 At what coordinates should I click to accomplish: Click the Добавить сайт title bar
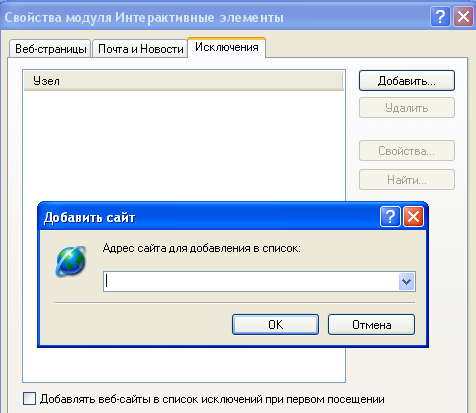(233, 217)
